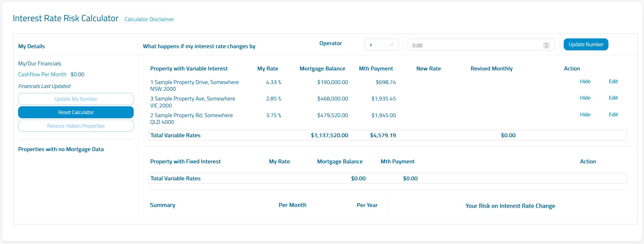
Task: Click the Cashflow Per Month link
Action: 42,74
